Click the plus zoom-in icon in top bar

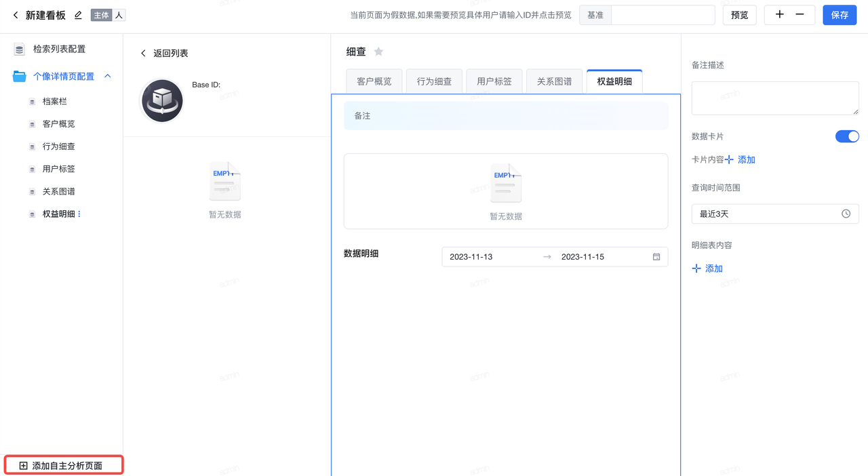[x=780, y=14]
